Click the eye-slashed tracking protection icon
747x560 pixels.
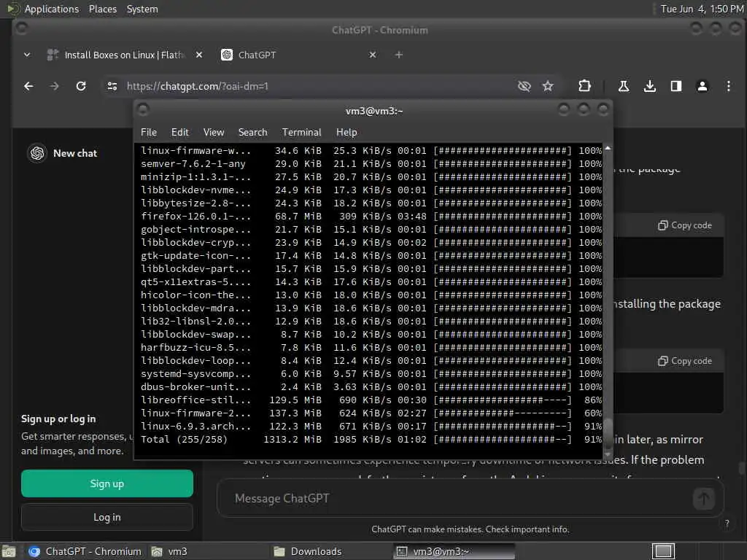(524, 86)
